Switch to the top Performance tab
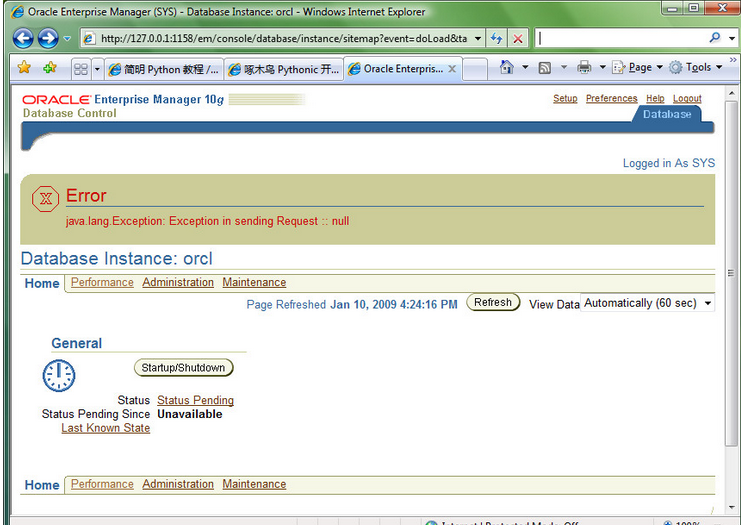 pos(102,283)
